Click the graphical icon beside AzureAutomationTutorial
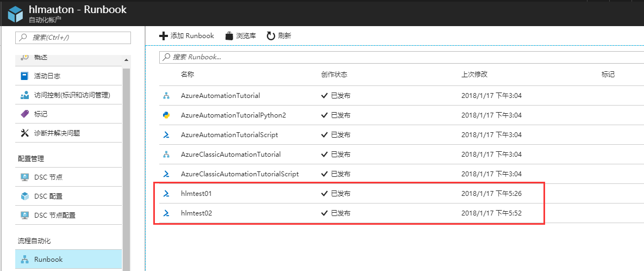The image size is (644, 271). coord(166,96)
